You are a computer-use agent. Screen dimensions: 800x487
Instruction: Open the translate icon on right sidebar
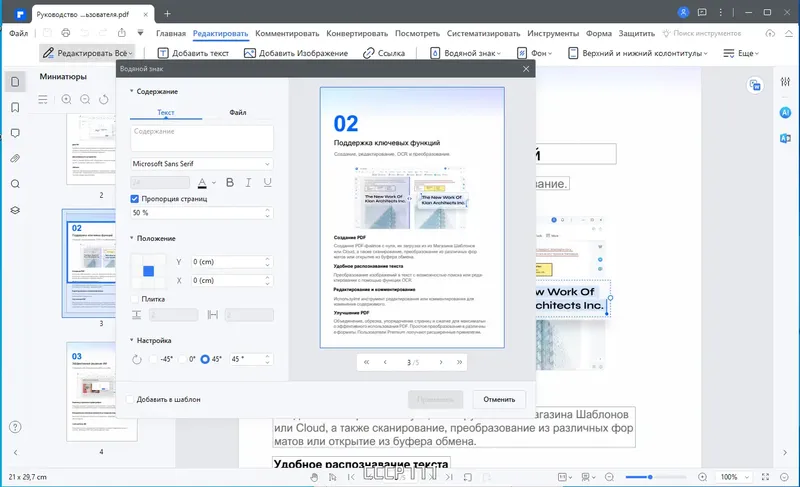(785, 138)
